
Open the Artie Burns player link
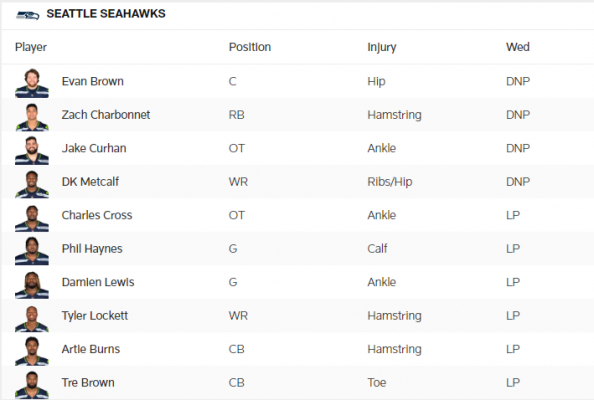[x=91, y=349]
